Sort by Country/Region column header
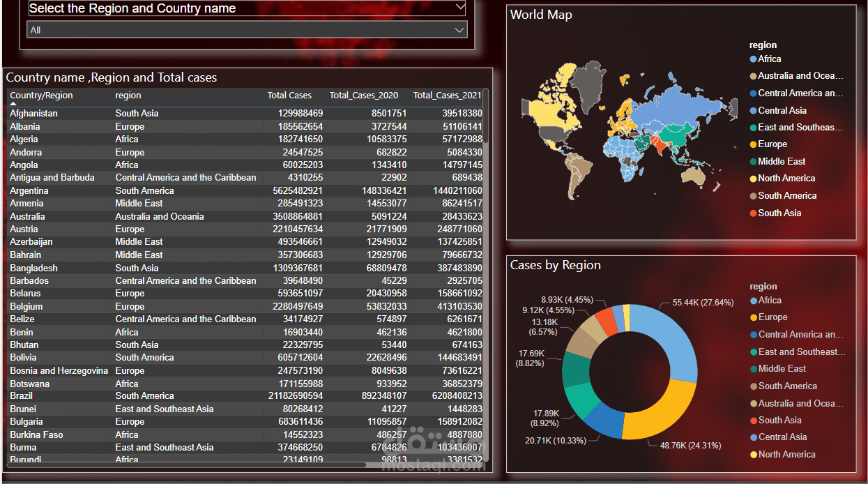Image resolution: width=868 pixels, height=484 pixels. tap(41, 96)
